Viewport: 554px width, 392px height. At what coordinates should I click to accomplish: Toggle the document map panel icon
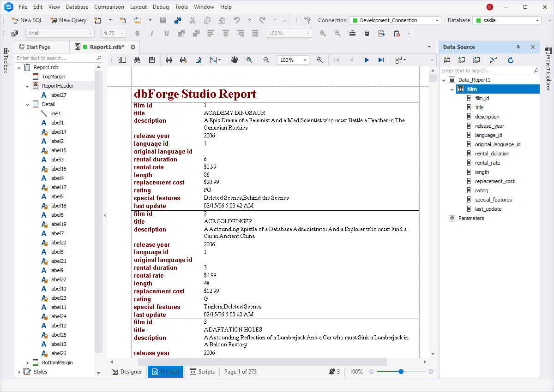click(x=122, y=60)
